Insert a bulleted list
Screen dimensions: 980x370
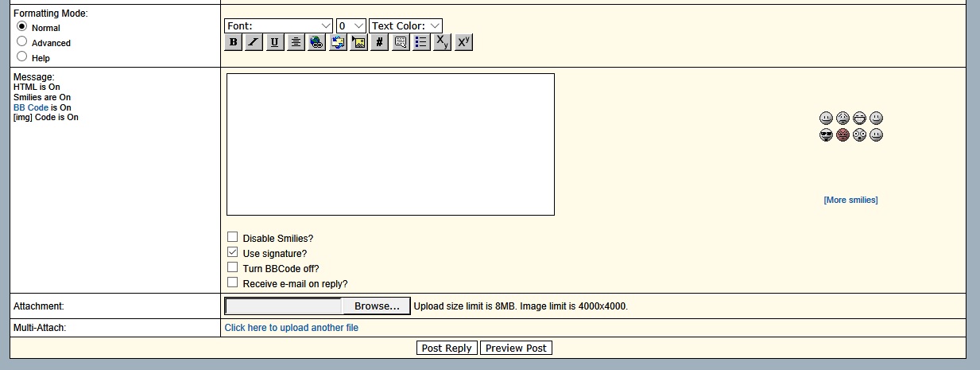[421, 43]
